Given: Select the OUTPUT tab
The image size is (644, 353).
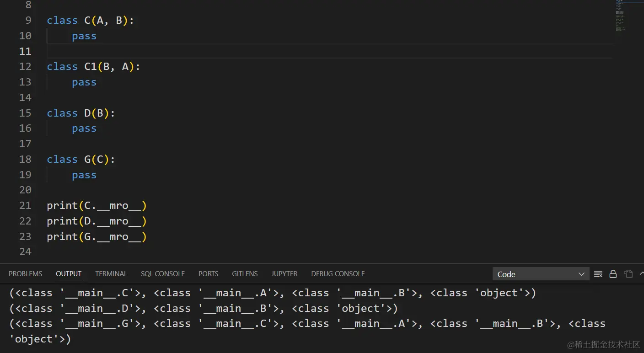Looking at the screenshot, I should click(69, 274).
